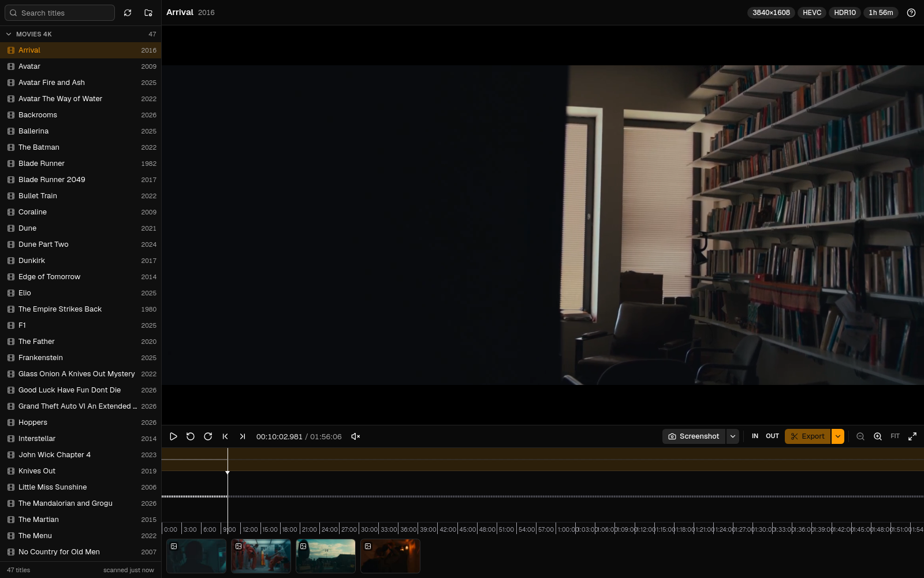Select The Empire Strikes Back
The height and width of the screenshot is (578, 924).
81,309
